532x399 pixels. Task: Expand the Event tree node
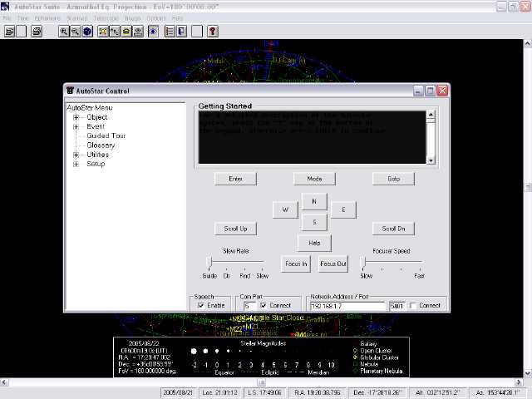tap(76, 126)
